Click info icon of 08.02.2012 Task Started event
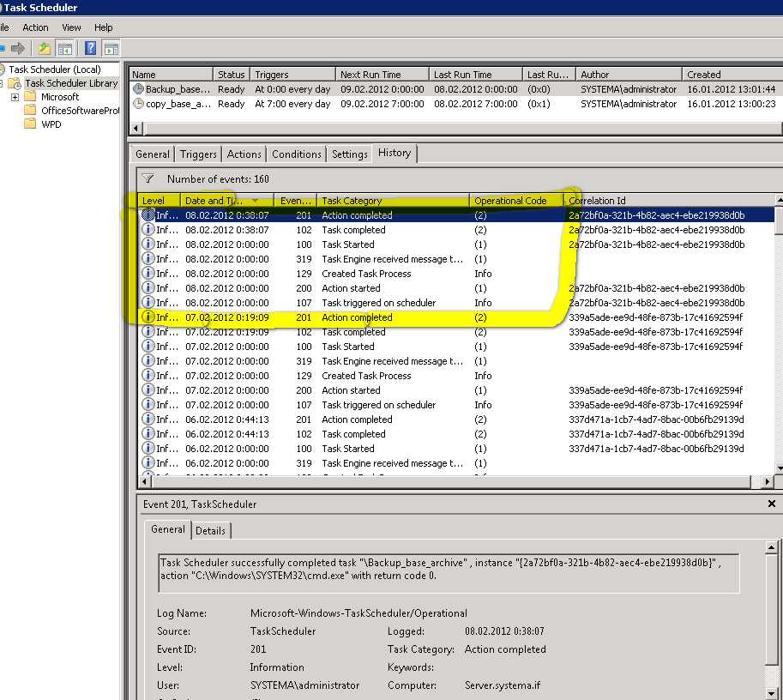The image size is (783, 700). [x=148, y=244]
